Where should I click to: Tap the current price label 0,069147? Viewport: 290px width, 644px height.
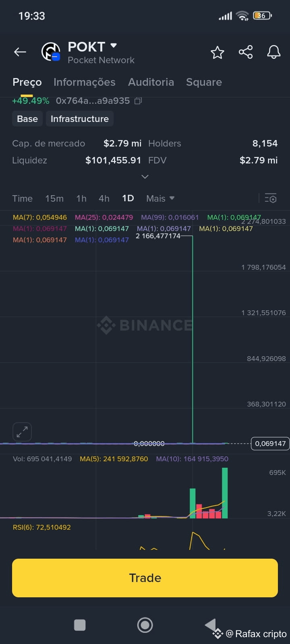tap(270, 444)
